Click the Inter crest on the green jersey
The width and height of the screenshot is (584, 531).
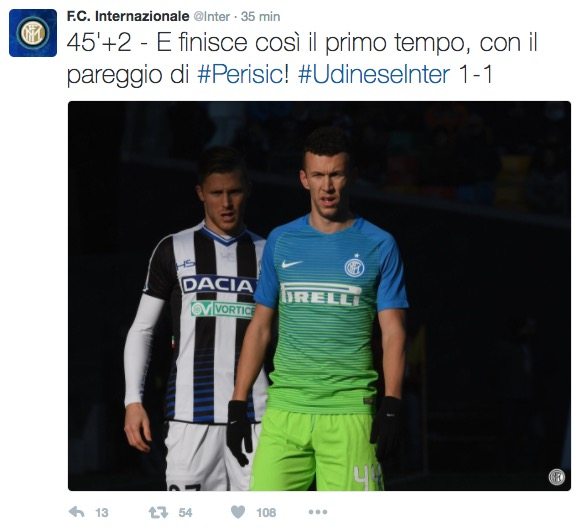(x=354, y=266)
